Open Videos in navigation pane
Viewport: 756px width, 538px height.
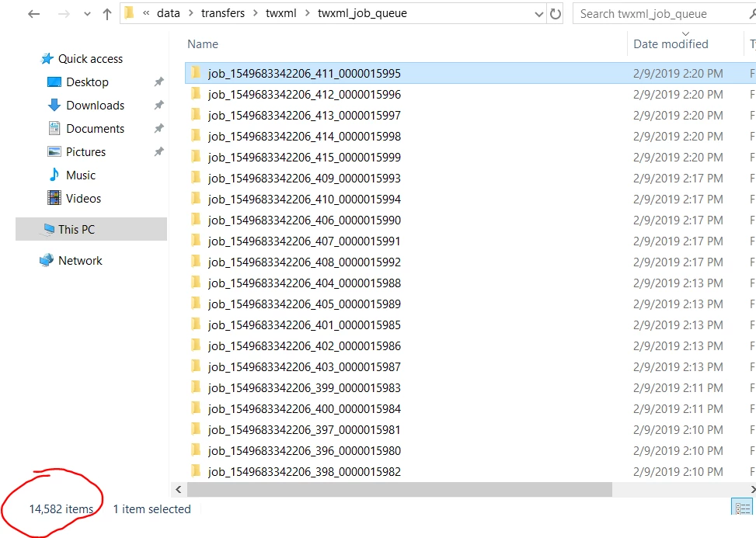(83, 199)
